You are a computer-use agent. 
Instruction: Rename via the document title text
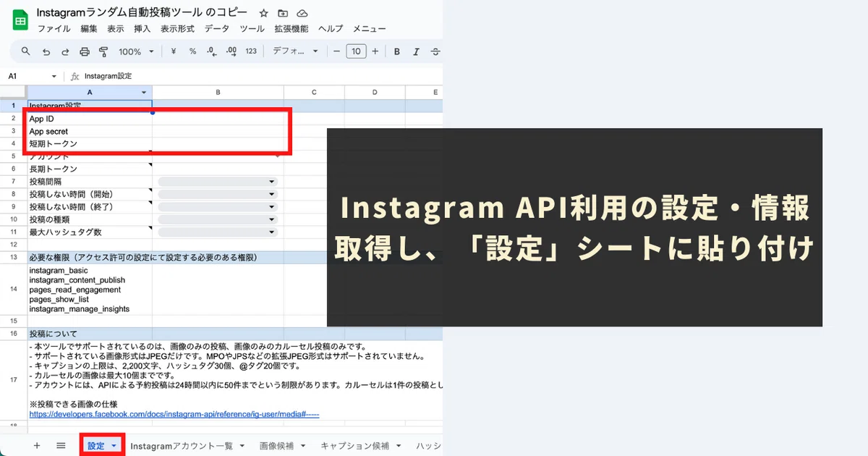tap(142, 13)
